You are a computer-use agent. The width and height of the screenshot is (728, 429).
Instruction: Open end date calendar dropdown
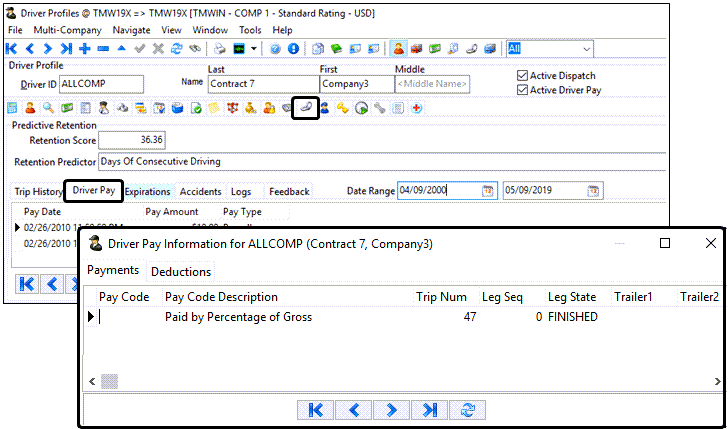click(594, 191)
